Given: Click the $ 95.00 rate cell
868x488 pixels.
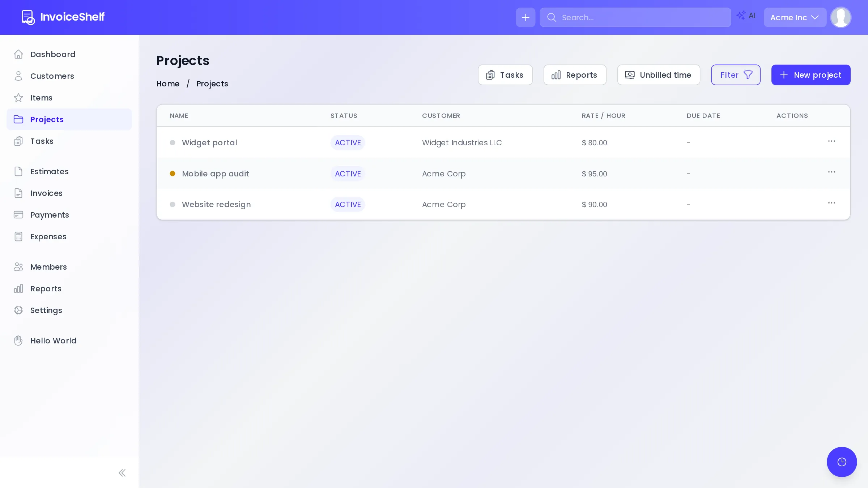Looking at the screenshot, I should coord(594,174).
